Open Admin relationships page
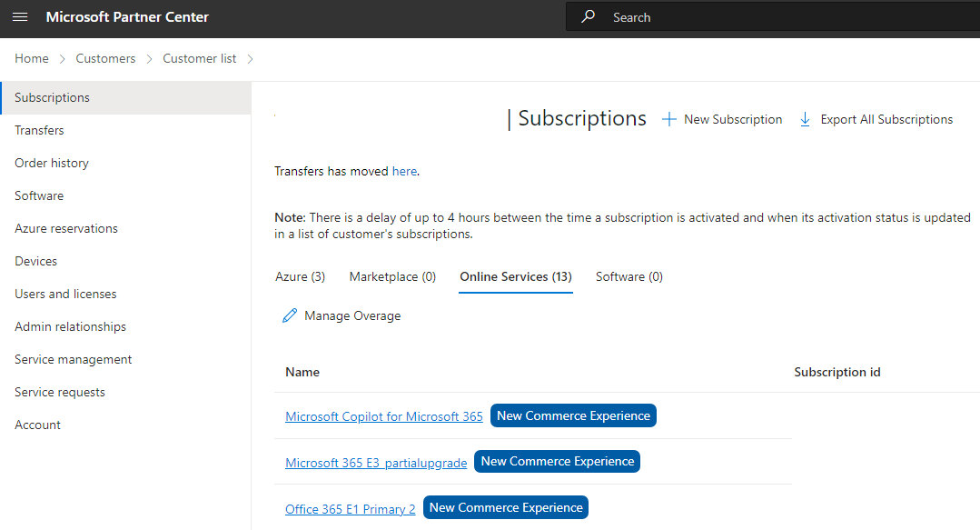 click(125, 326)
